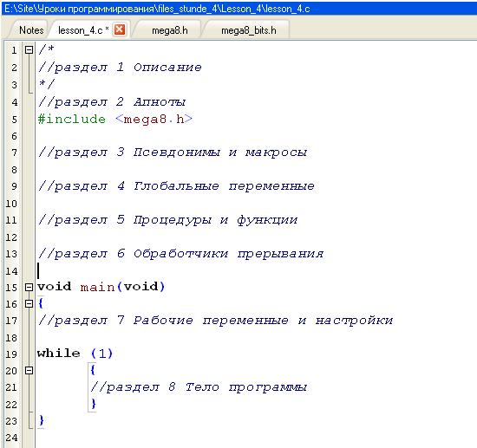Image resolution: width=477 pixels, height=448 pixels.
Task: Click the comment 'раздел 1 Описание'
Action: [x=120, y=68]
